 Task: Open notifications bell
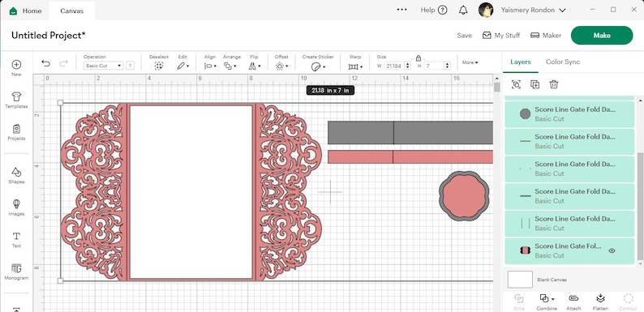pyautogui.click(x=463, y=11)
